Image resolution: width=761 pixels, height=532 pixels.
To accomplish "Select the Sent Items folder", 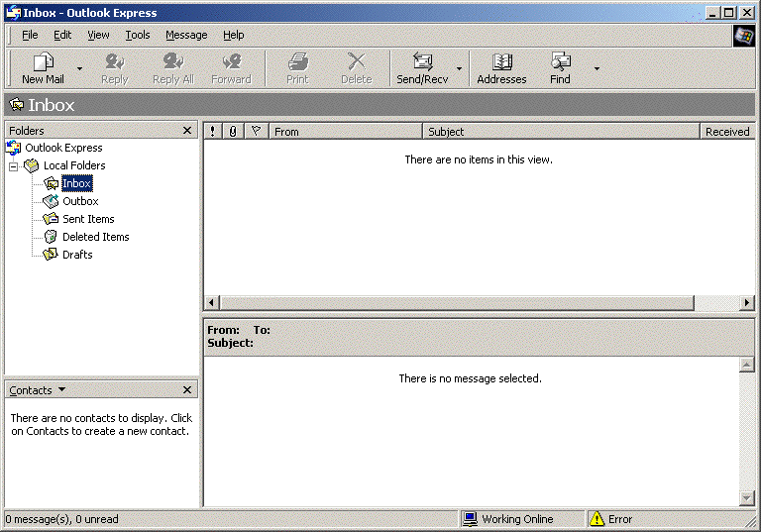I will (x=88, y=219).
